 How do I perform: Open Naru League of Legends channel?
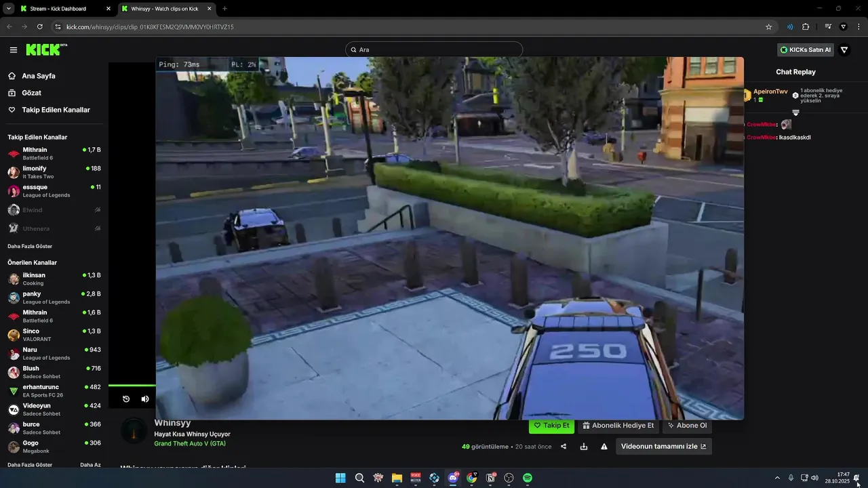tap(54, 353)
